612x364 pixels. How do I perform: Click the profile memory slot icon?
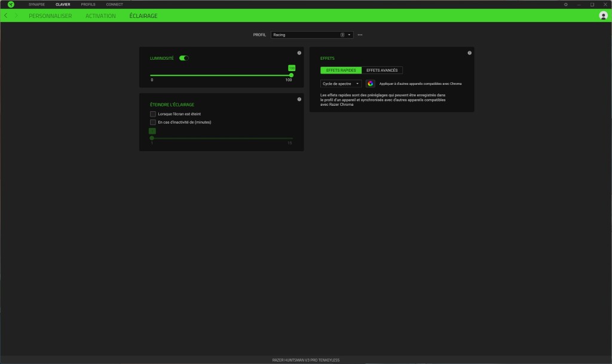click(342, 35)
